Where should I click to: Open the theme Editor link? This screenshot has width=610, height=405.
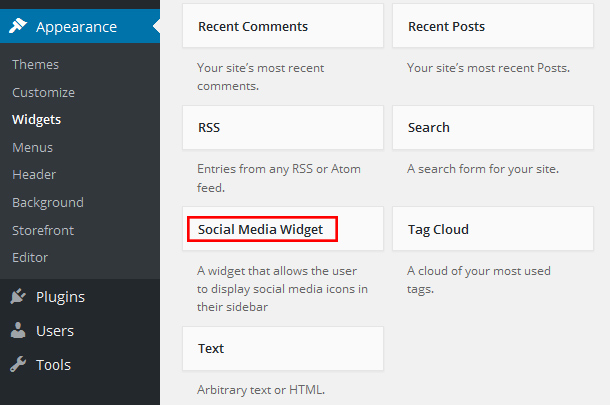coord(30,257)
